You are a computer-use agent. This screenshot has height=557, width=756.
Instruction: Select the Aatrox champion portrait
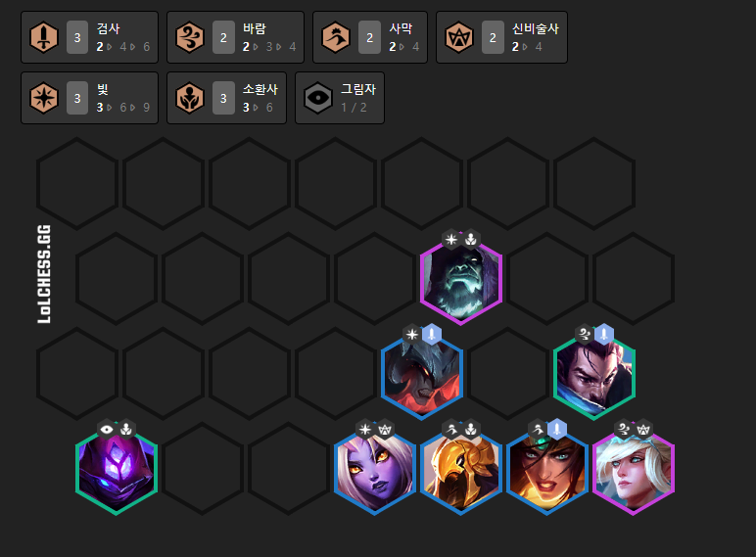pyautogui.click(x=422, y=375)
